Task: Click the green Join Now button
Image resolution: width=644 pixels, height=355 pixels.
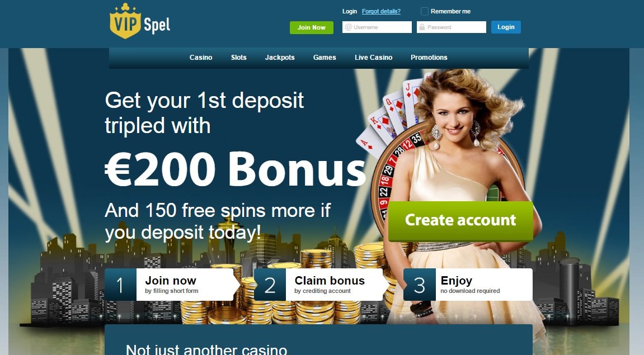Action: click(x=311, y=27)
